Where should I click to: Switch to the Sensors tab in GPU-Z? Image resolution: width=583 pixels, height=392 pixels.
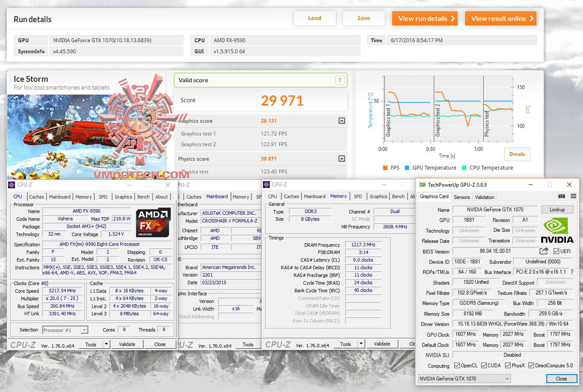(462, 197)
